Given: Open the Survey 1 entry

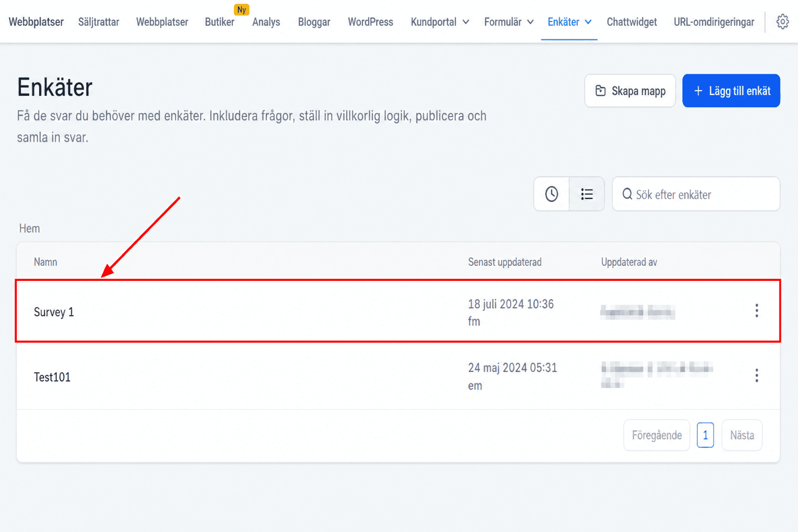Looking at the screenshot, I should click(x=54, y=312).
